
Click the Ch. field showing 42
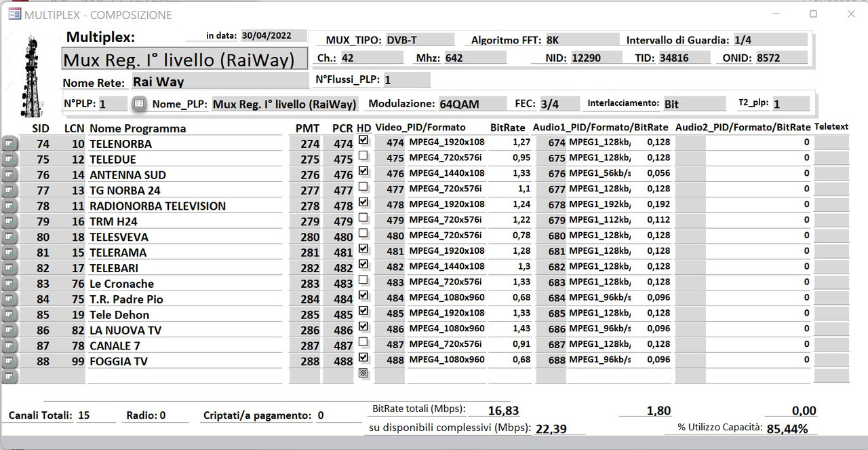click(x=374, y=58)
